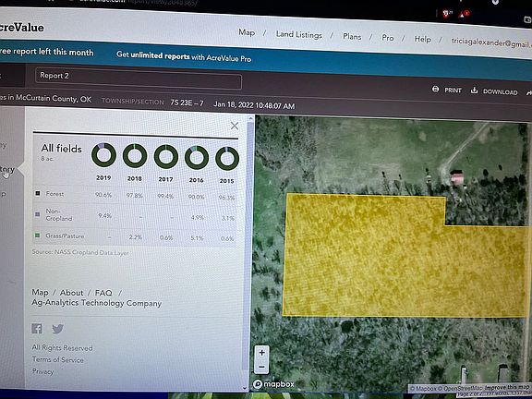Select the 2019 donut chart

point(103,155)
